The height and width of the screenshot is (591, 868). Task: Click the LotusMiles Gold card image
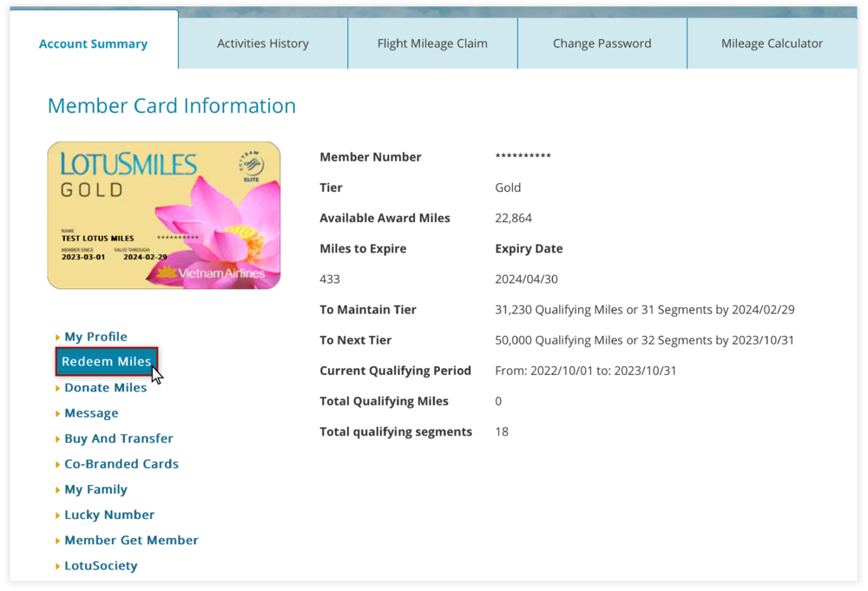tap(163, 215)
